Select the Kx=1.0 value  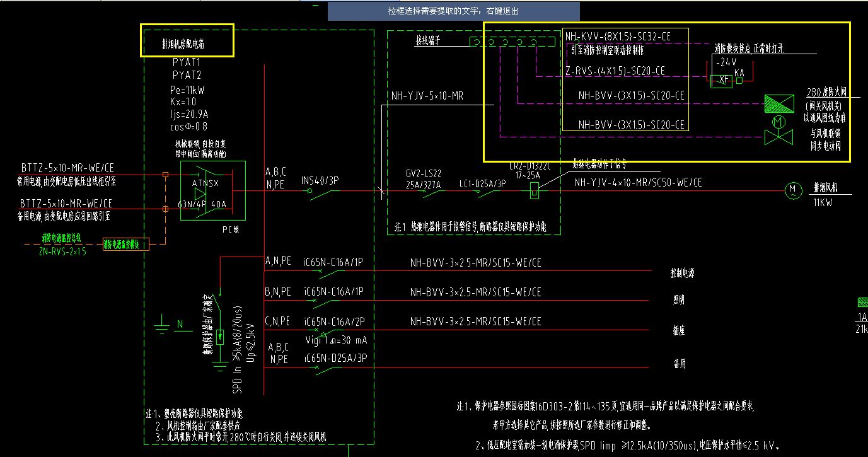pyautogui.click(x=185, y=101)
